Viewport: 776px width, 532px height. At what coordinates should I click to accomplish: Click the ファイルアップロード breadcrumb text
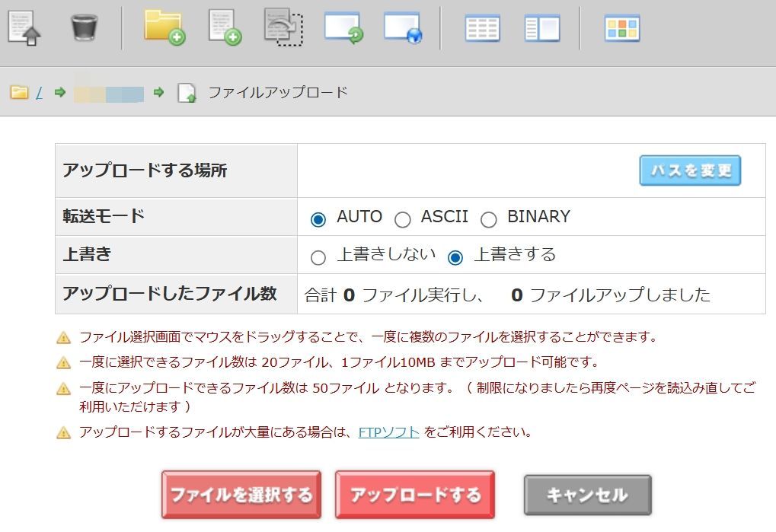(278, 92)
